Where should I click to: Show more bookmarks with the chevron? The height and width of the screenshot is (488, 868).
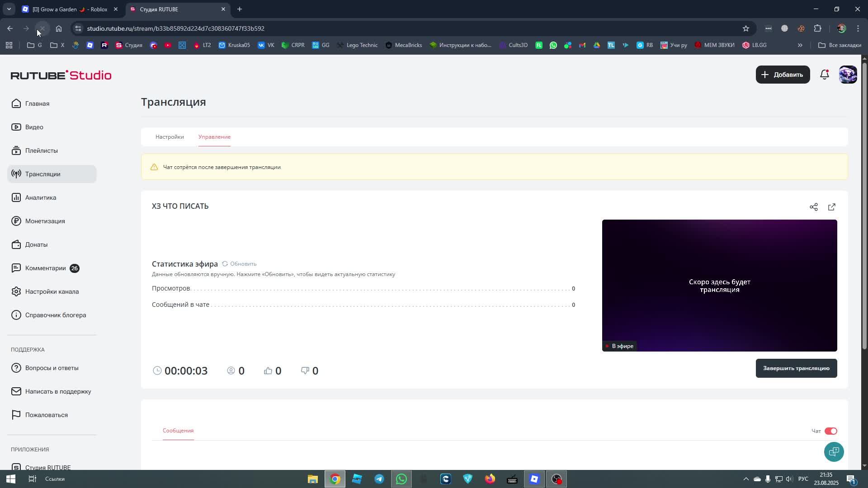tap(800, 45)
